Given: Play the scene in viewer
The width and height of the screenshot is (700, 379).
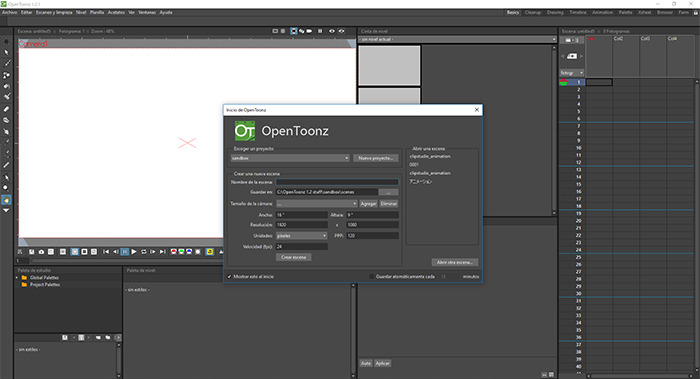Looking at the screenshot, I should tap(134, 252).
